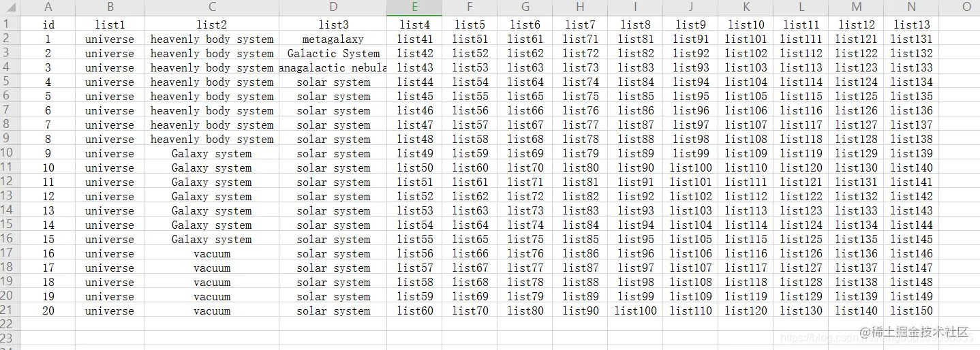
Task: Select cell 'list60' in column E
Action: 414,311
